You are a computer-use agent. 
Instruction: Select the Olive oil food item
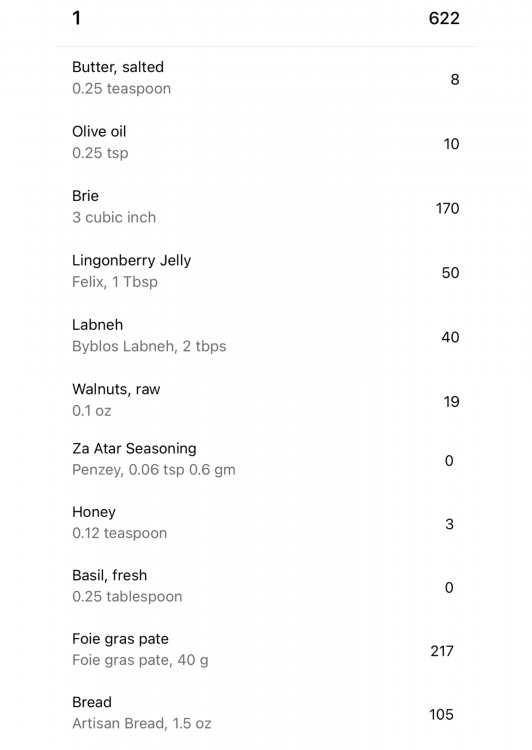266,143
